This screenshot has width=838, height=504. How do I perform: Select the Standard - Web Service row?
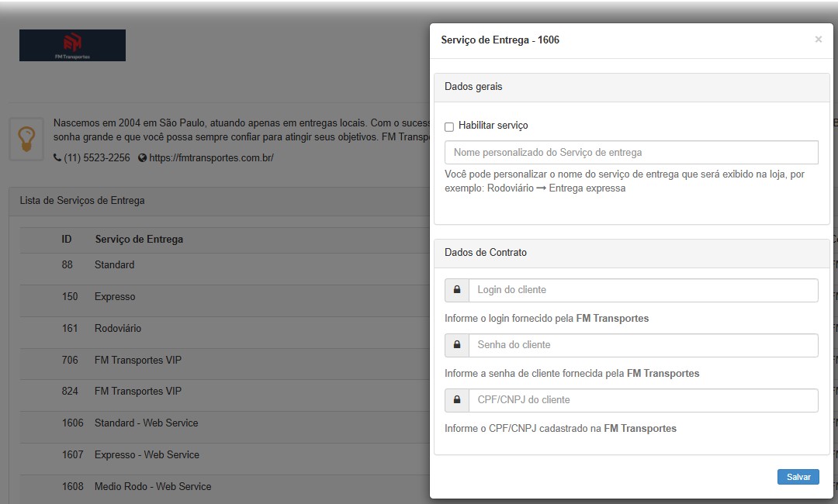[146, 423]
